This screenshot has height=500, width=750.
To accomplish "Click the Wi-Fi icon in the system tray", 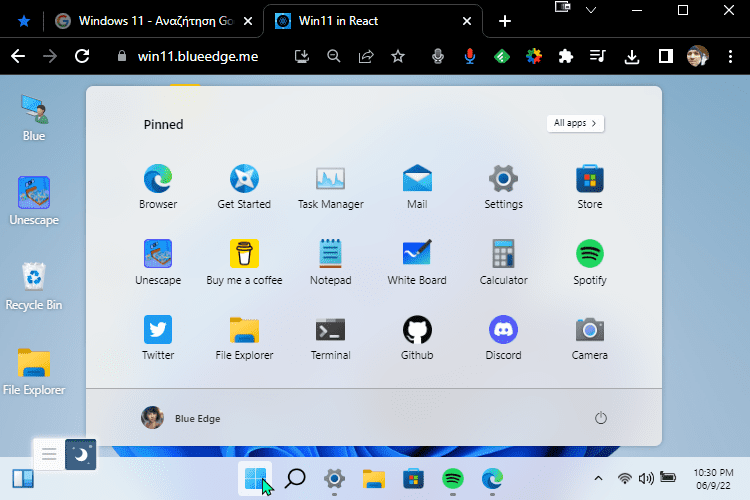I will [624, 478].
